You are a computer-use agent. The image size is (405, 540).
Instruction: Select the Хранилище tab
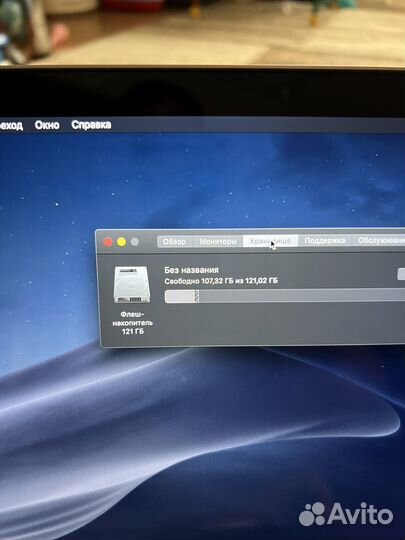pyautogui.click(x=270, y=241)
